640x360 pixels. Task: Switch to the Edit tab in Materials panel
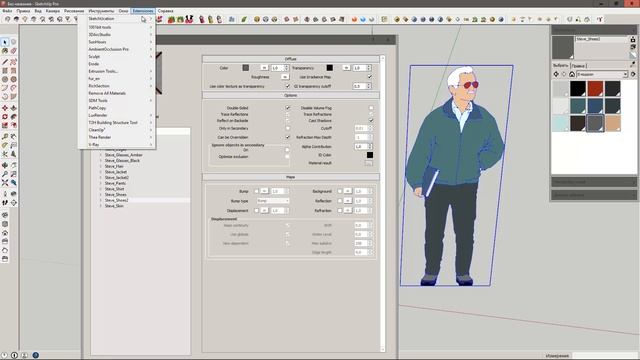578,65
